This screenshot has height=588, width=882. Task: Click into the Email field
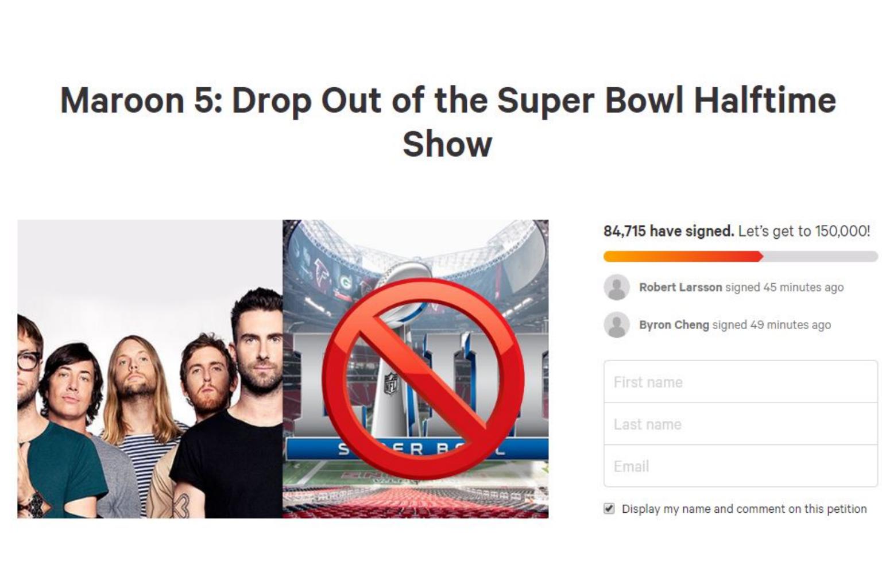[x=740, y=466]
